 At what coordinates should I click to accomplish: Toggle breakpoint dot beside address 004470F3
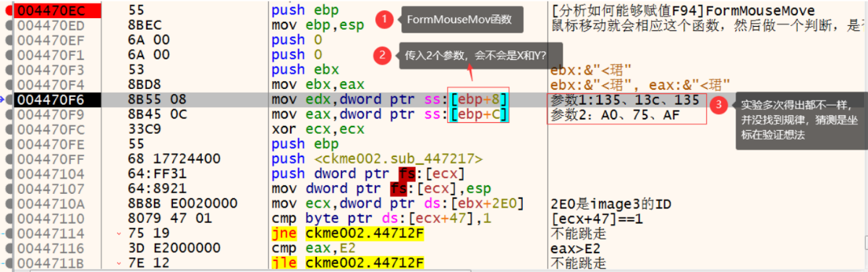point(8,69)
